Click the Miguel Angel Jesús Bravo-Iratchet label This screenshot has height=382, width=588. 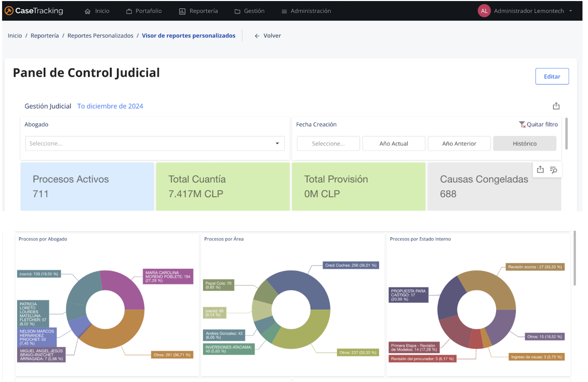41,355
